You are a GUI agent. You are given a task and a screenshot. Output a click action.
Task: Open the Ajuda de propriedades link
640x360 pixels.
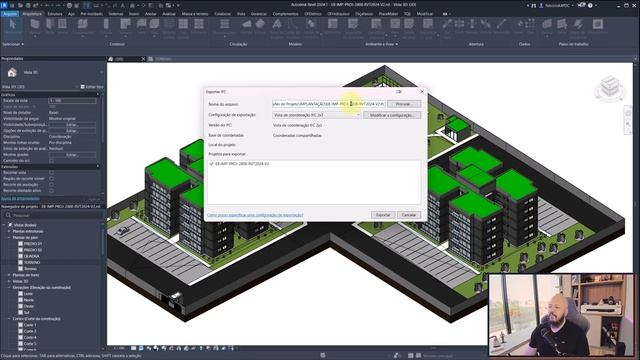pyautogui.click(x=20, y=199)
